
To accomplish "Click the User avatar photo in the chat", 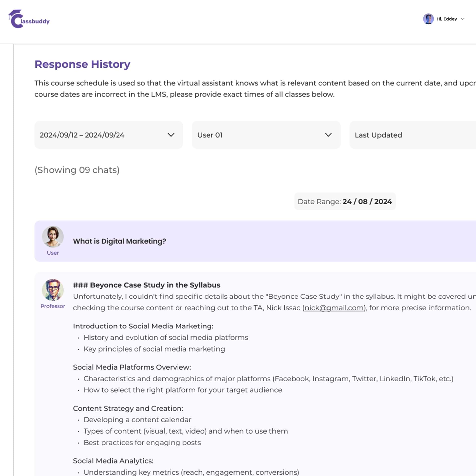I will 53,237.
